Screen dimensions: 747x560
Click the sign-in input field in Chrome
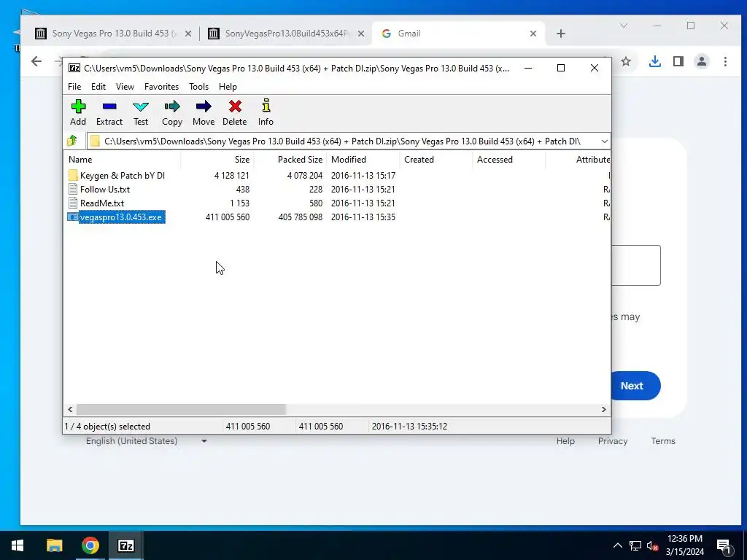click(636, 265)
